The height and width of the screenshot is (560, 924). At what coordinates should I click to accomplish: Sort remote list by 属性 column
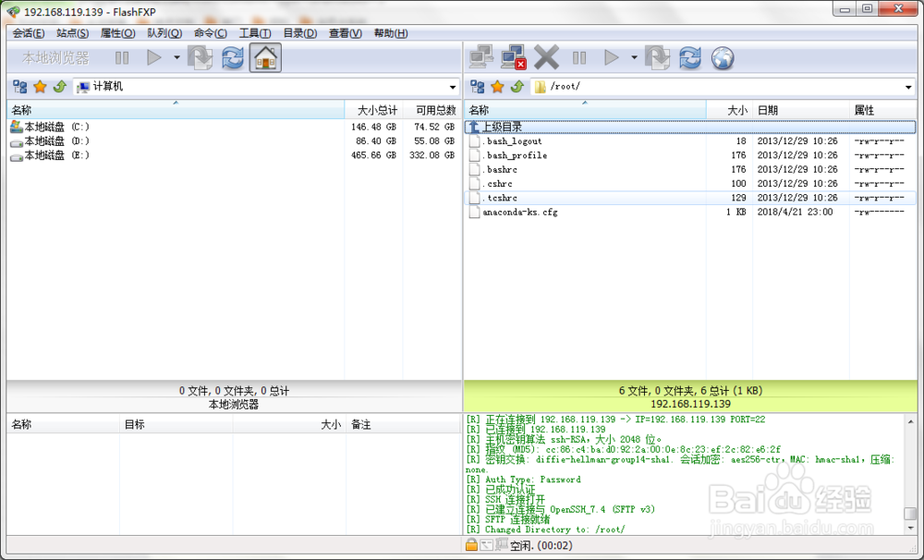(x=882, y=110)
